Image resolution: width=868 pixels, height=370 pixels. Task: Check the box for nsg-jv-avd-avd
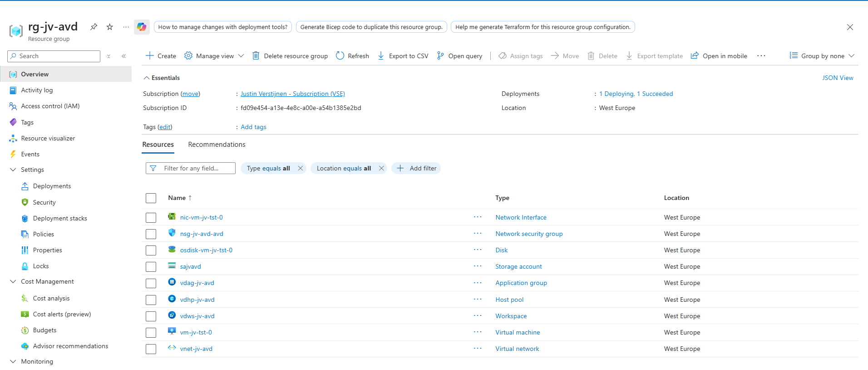(x=151, y=234)
